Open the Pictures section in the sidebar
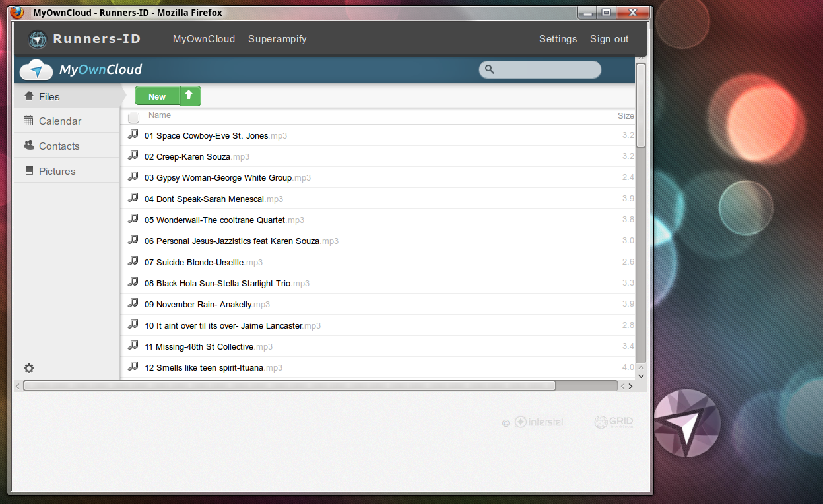 point(66,171)
